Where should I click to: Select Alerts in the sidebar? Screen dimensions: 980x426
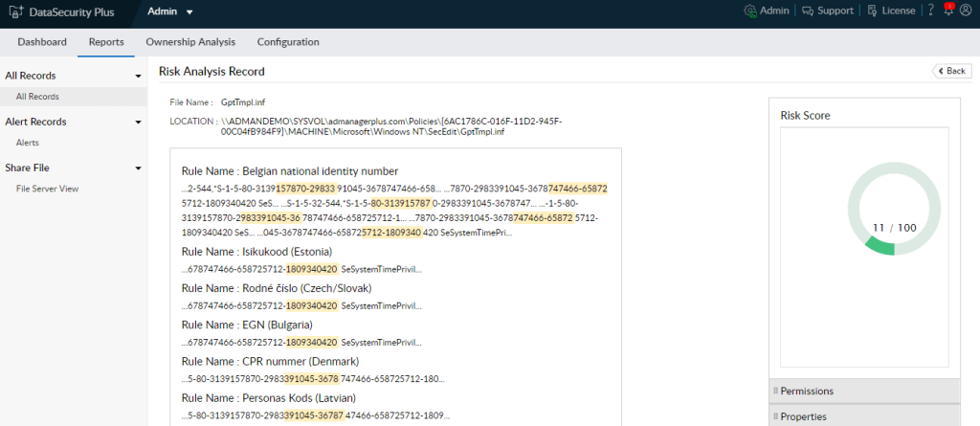(x=28, y=143)
